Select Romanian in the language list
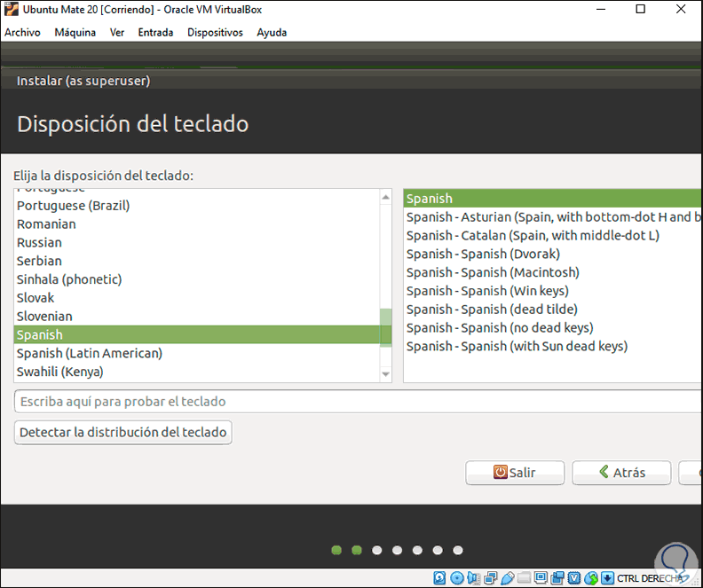The height and width of the screenshot is (588, 703). pyautogui.click(x=197, y=223)
